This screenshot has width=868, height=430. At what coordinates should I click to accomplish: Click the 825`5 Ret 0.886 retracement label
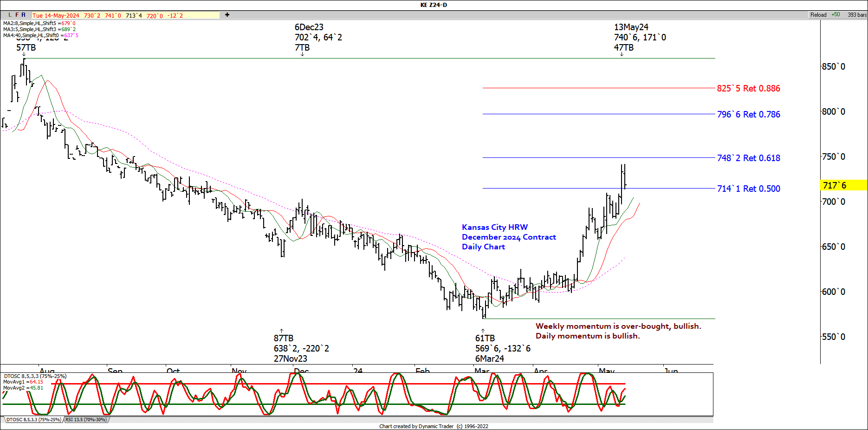point(748,88)
